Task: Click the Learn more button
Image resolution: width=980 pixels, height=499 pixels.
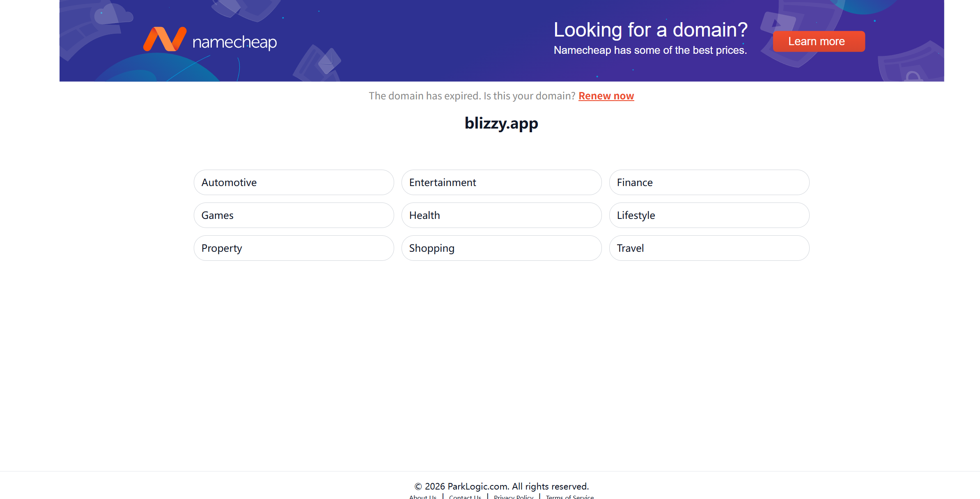Action: tap(819, 41)
